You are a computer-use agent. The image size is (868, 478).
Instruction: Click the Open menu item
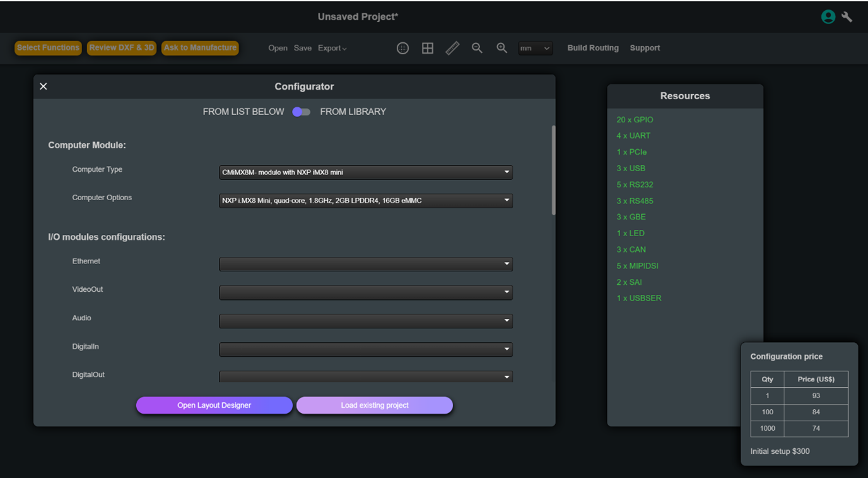pos(278,48)
